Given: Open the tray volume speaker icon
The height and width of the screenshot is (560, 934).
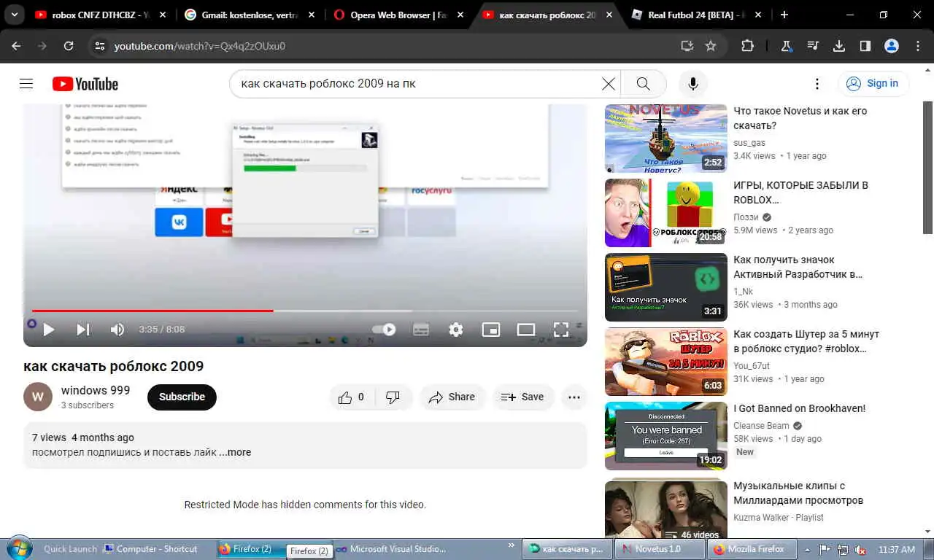Looking at the screenshot, I should tap(860, 549).
